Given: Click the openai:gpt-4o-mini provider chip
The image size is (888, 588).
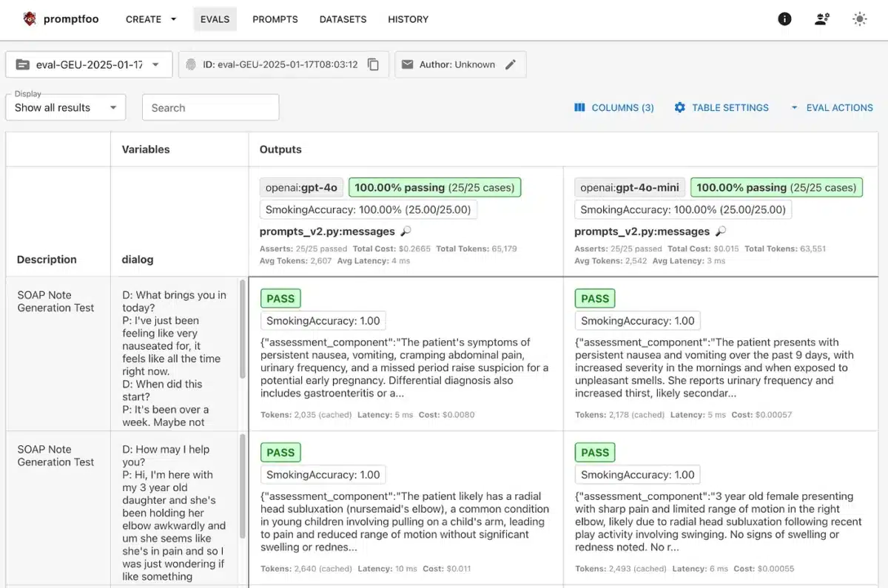Looking at the screenshot, I should tap(630, 187).
